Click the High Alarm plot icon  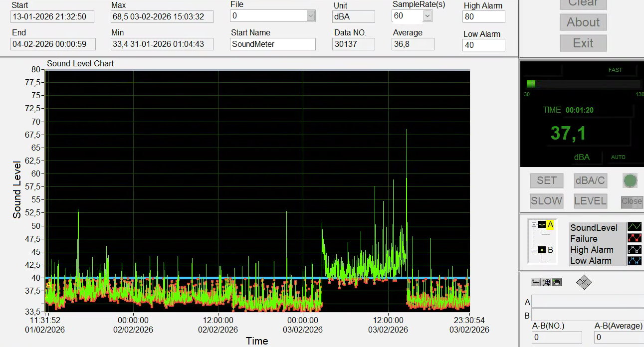click(x=634, y=249)
